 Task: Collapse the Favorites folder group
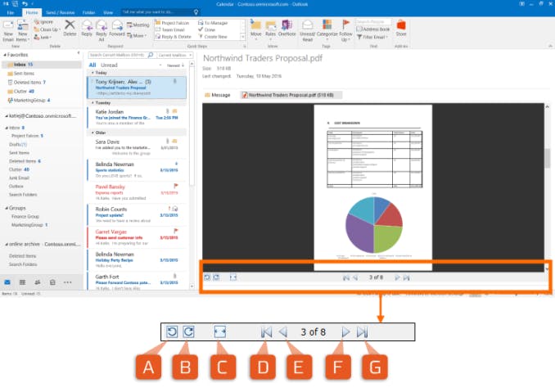pos(4,56)
